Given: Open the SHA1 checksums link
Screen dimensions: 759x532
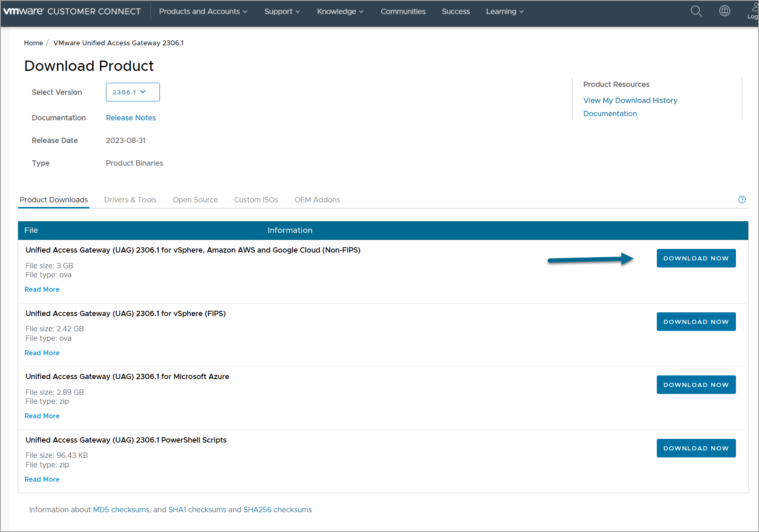Looking at the screenshot, I should [x=197, y=510].
